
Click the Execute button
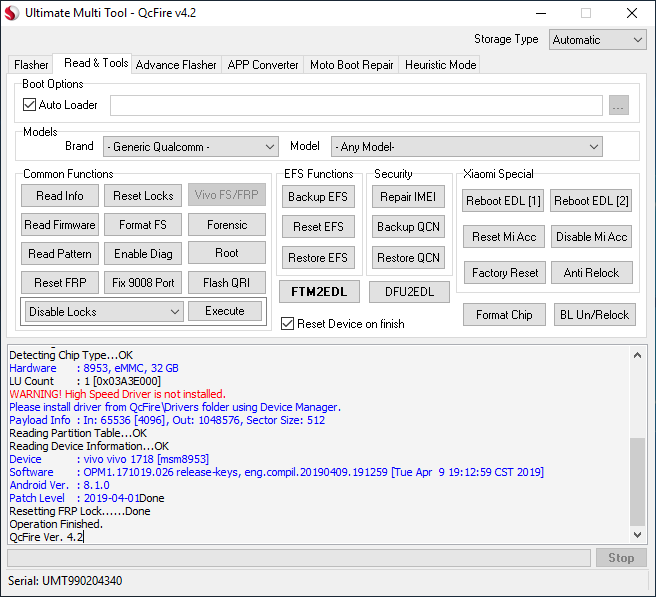225,311
